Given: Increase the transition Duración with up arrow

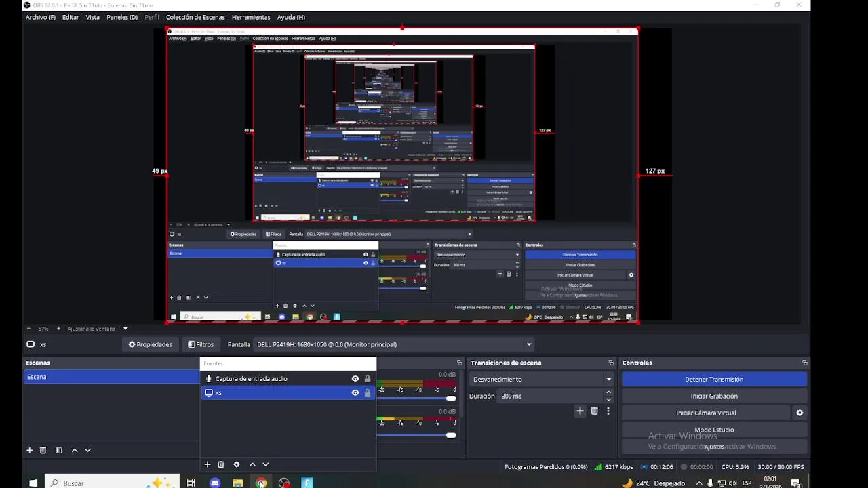Looking at the screenshot, I should point(608,392).
